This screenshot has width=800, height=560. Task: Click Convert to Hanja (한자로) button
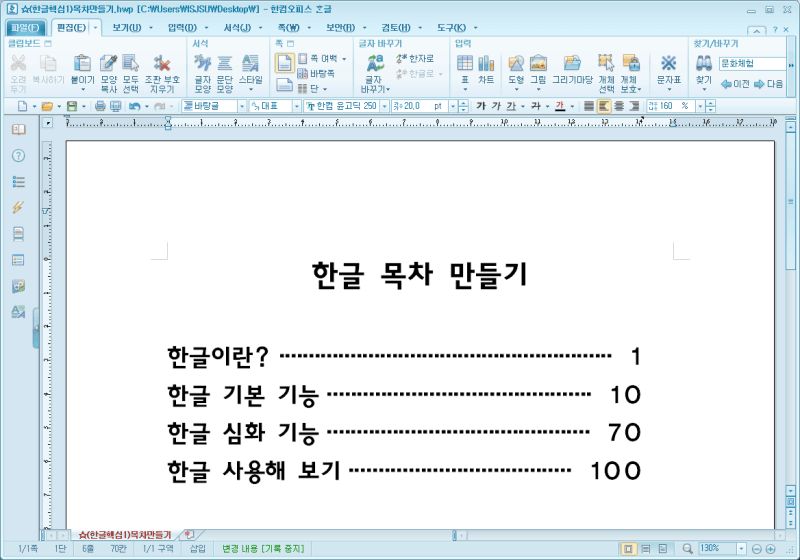coord(415,59)
